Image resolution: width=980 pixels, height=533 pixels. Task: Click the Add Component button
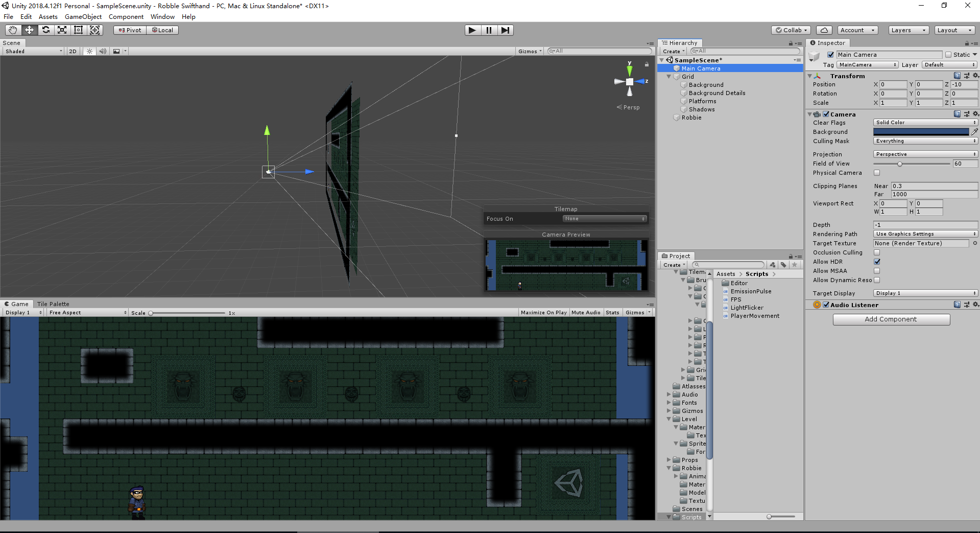coord(891,319)
